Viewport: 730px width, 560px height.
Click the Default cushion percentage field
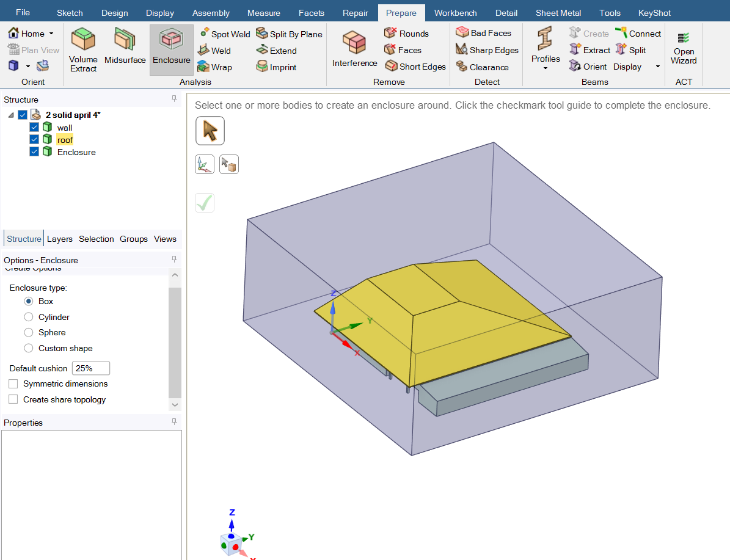91,368
